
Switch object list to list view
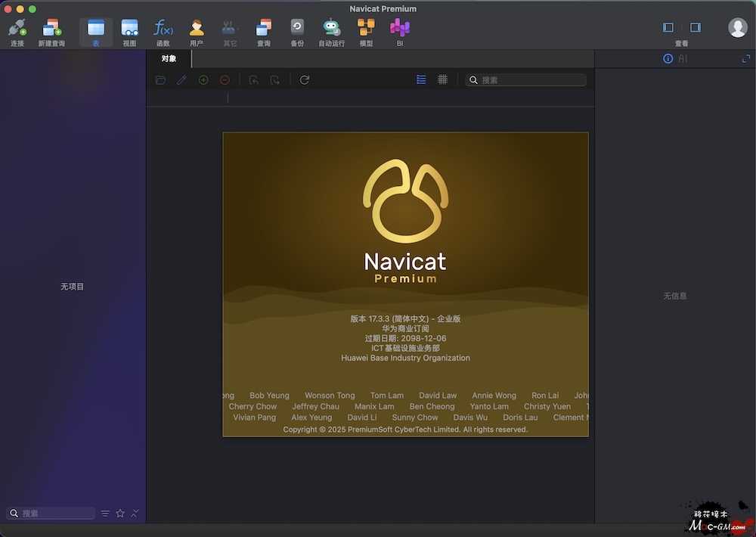click(421, 79)
